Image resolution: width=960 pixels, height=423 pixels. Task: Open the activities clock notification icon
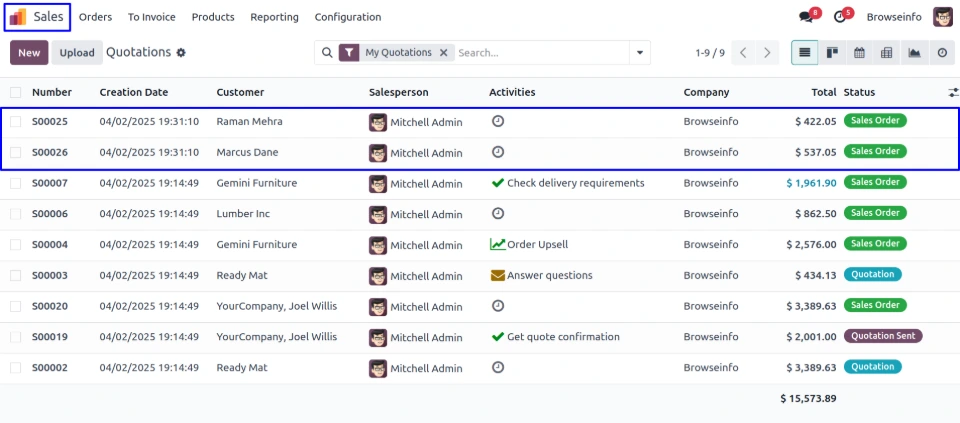coord(840,17)
